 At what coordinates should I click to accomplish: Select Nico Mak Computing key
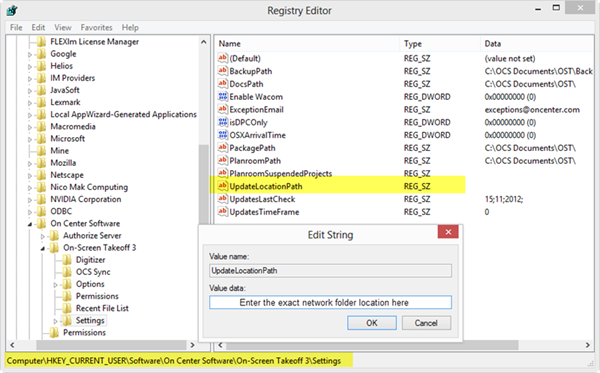(89, 187)
